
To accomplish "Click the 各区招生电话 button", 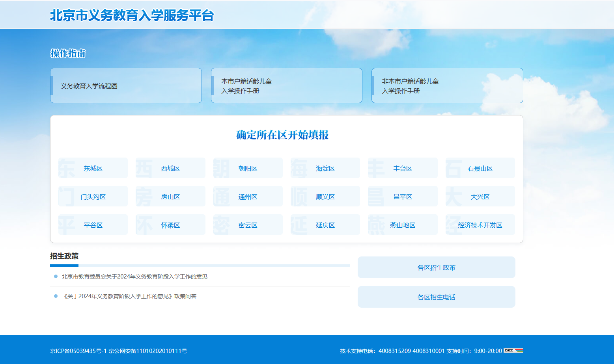I will [x=436, y=297].
